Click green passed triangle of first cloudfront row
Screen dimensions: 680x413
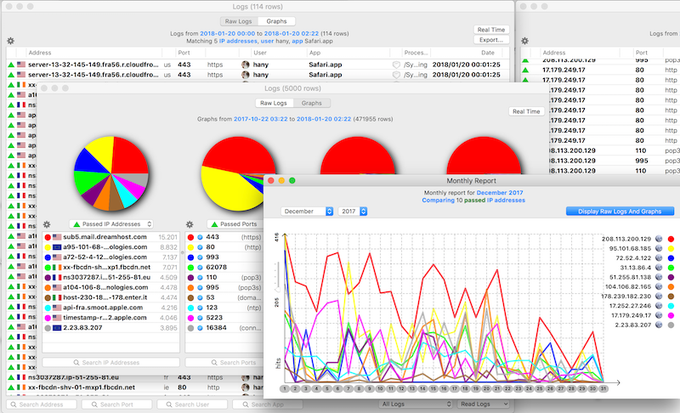click(x=11, y=65)
